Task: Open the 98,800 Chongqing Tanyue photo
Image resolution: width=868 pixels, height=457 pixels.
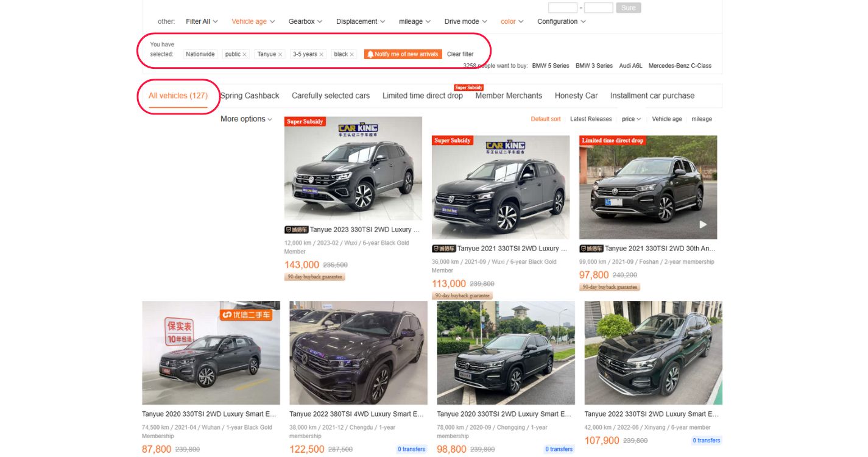Action: point(506,353)
